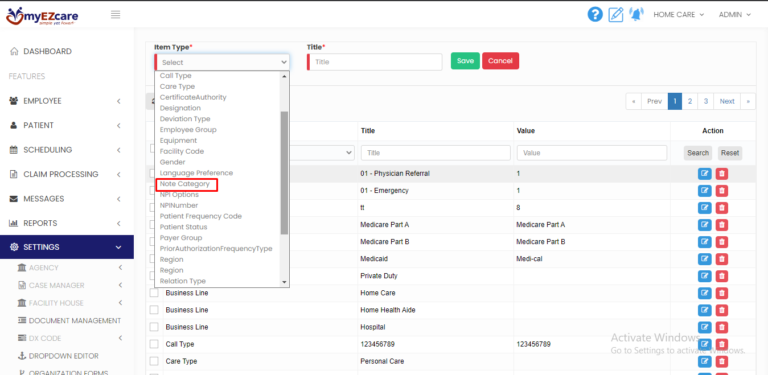Focus the Title input field at top
768x375 pixels.
[375, 62]
